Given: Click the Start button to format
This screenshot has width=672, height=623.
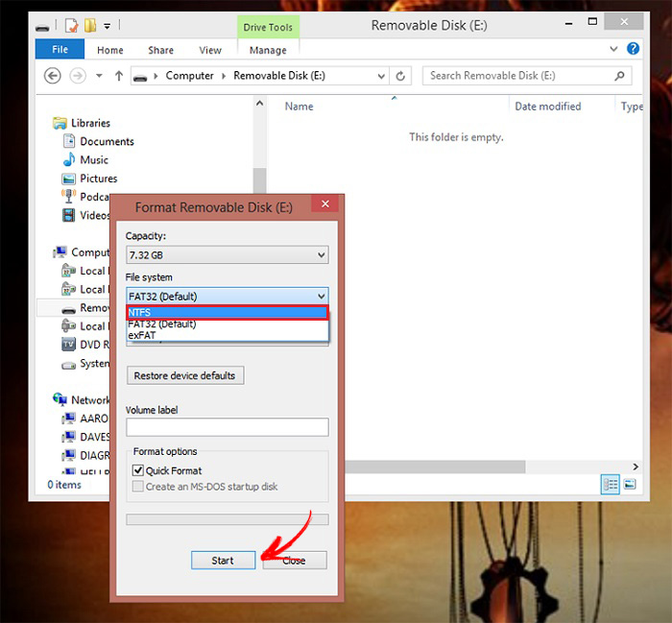Looking at the screenshot, I should point(224,561).
